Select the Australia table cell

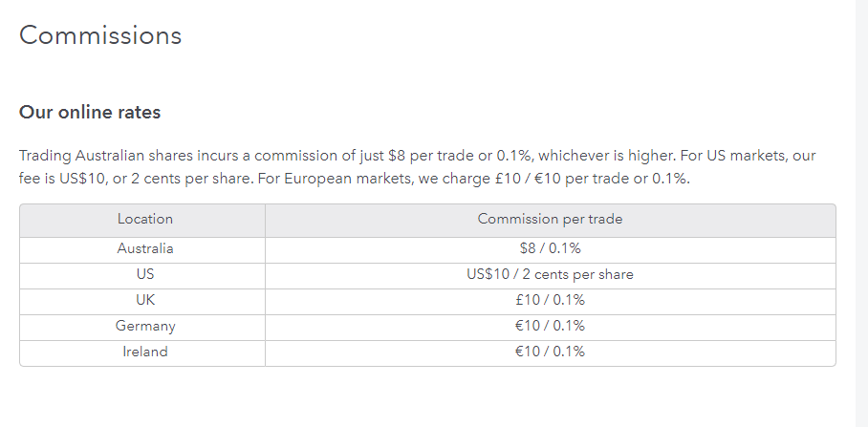[145, 249]
